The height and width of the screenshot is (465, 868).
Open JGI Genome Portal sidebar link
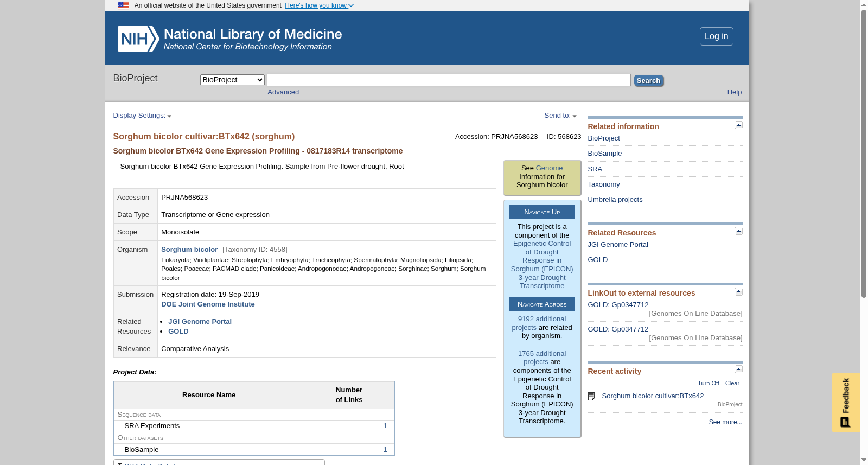tap(618, 245)
